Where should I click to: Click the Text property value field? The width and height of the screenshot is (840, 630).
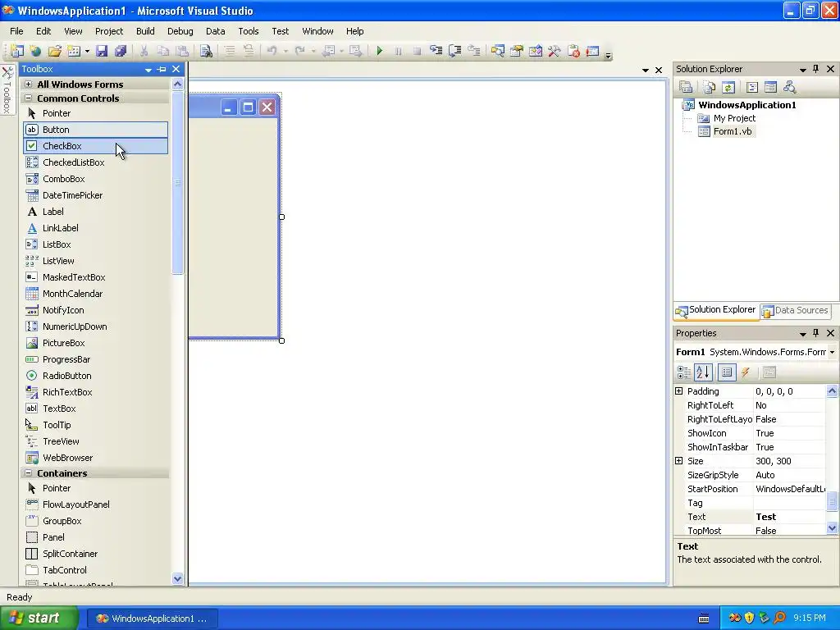coord(790,517)
